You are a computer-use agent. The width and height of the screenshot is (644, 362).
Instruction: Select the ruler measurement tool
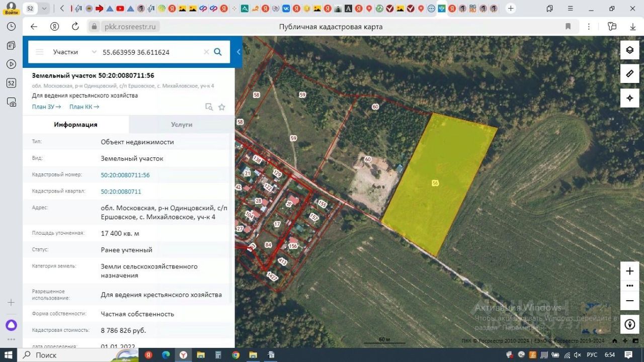(629, 74)
